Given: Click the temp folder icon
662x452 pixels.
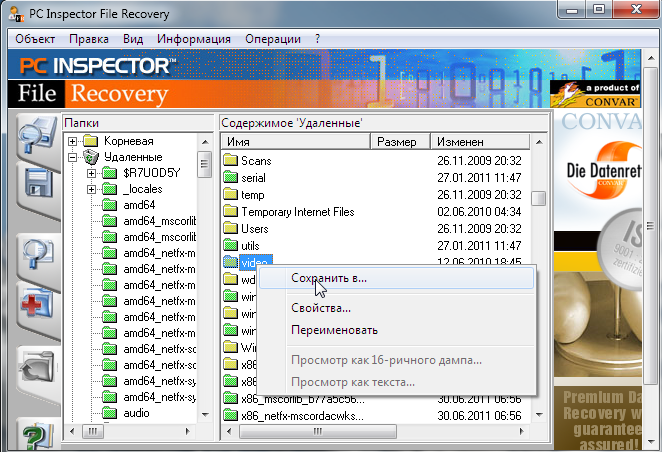Looking at the screenshot, I should tap(231, 194).
